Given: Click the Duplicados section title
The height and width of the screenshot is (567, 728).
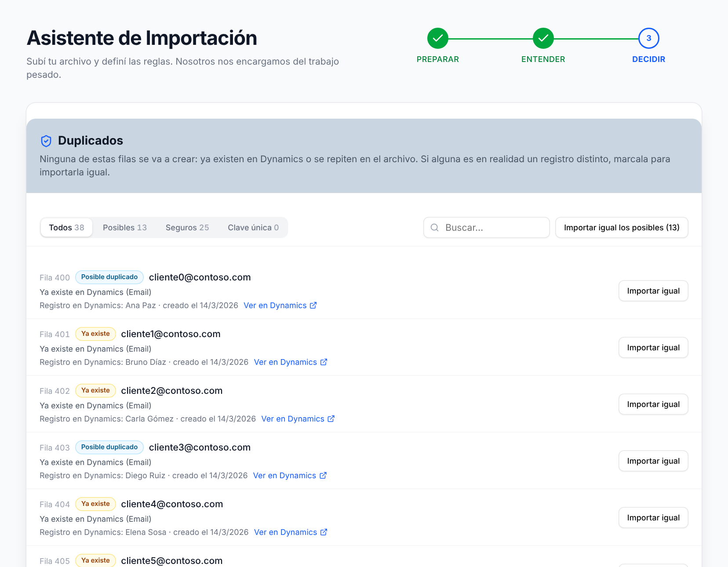Looking at the screenshot, I should pyautogui.click(x=91, y=141).
